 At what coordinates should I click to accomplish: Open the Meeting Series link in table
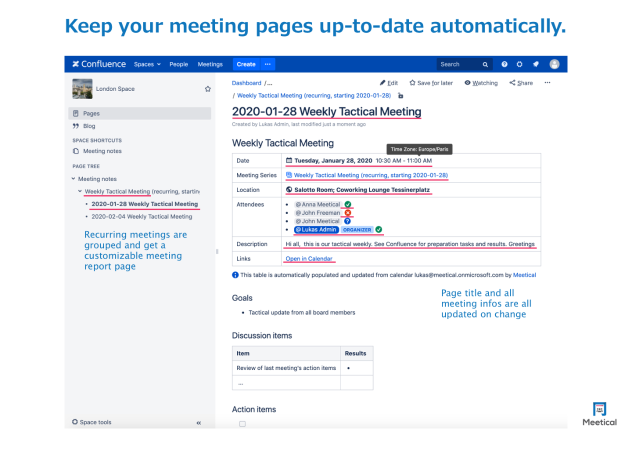point(371,175)
